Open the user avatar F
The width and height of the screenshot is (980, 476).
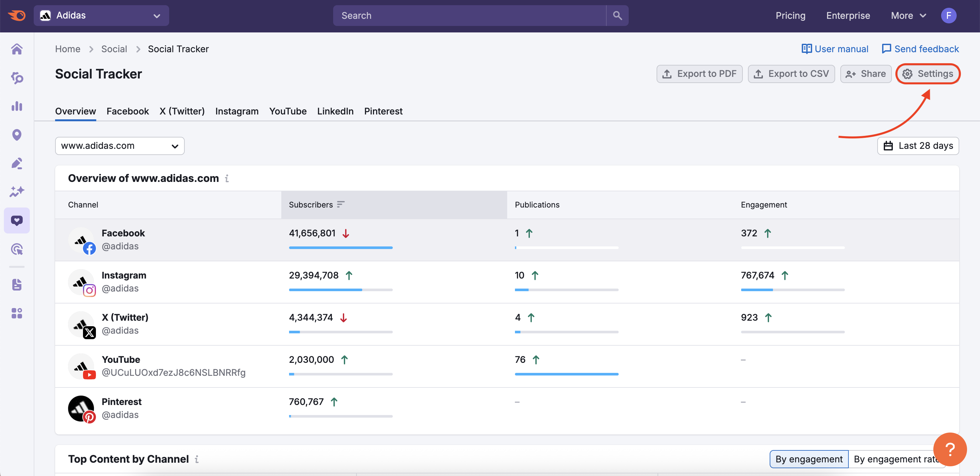coord(949,16)
